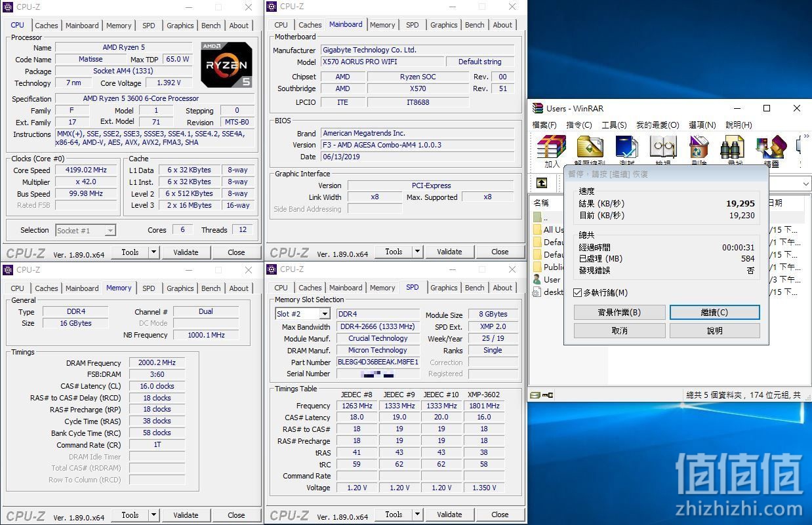Select the desktop file gear icon in WinRAR
The image size is (812, 525).
537,292
